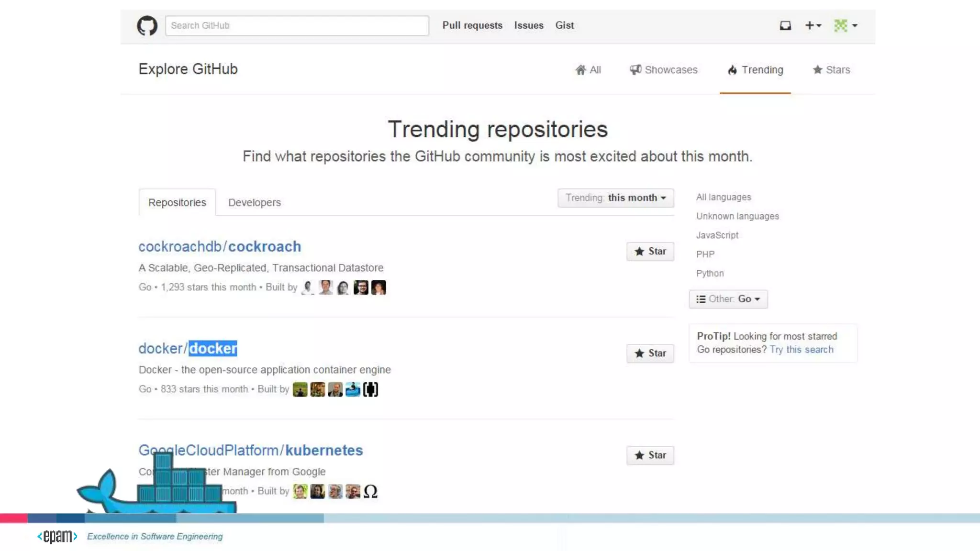The width and height of the screenshot is (980, 551).
Task: Focus the Search GitHub field
Action: pyautogui.click(x=297, y=25)
